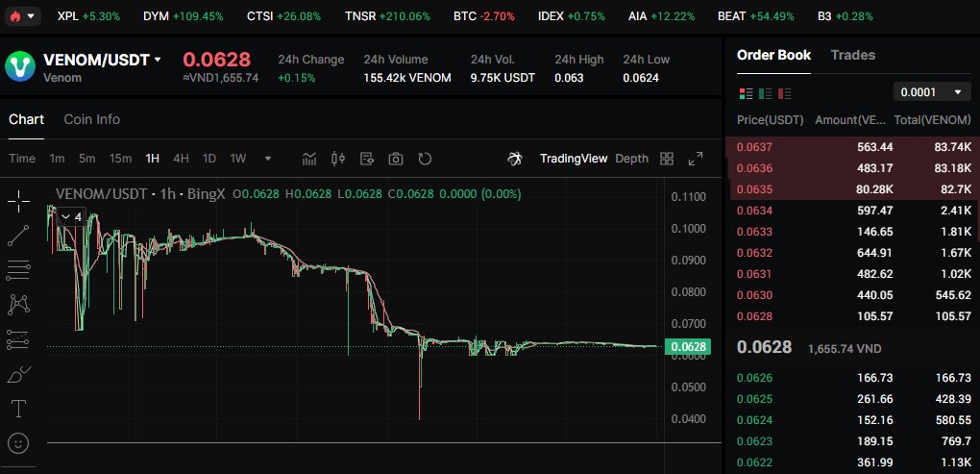Collapse the indicators legend showing 4
Screen dimensions: 980x474
coord(71,217)
